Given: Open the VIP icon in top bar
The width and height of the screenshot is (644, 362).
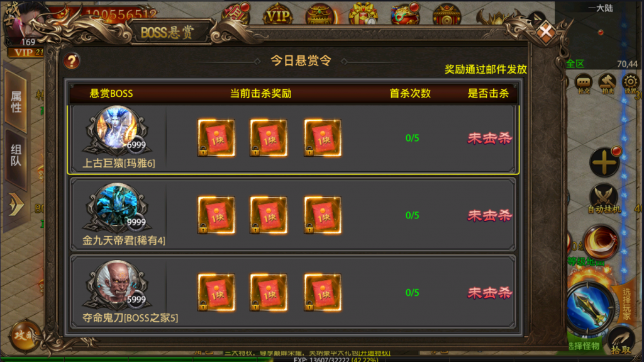Looking at the screenshot, I should pyautogui.click(x=278, y=15).
